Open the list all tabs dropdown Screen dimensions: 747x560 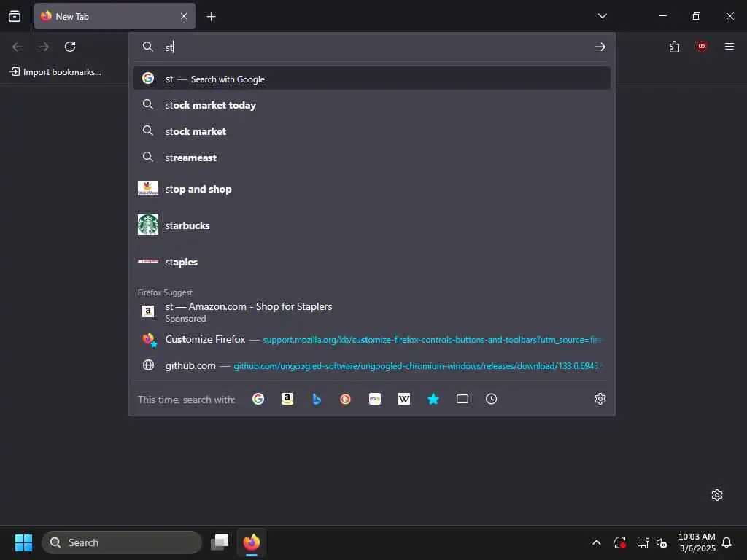point(602,16)
